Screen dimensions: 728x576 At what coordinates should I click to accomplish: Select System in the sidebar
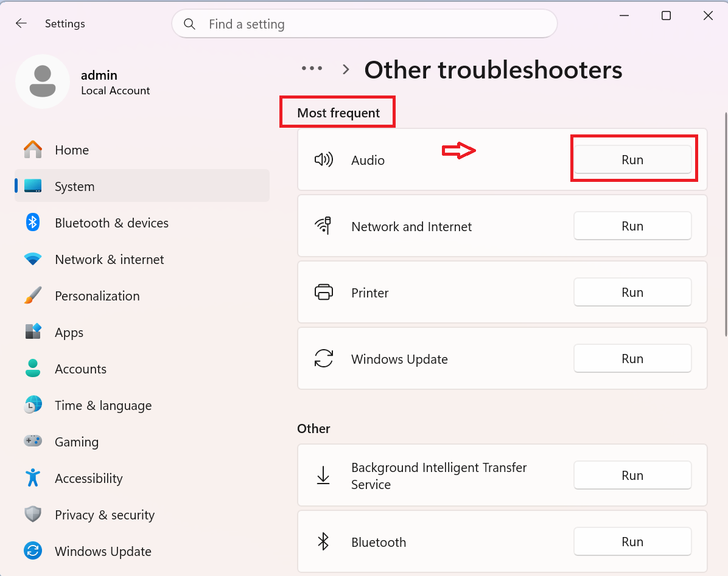[142, 186]
